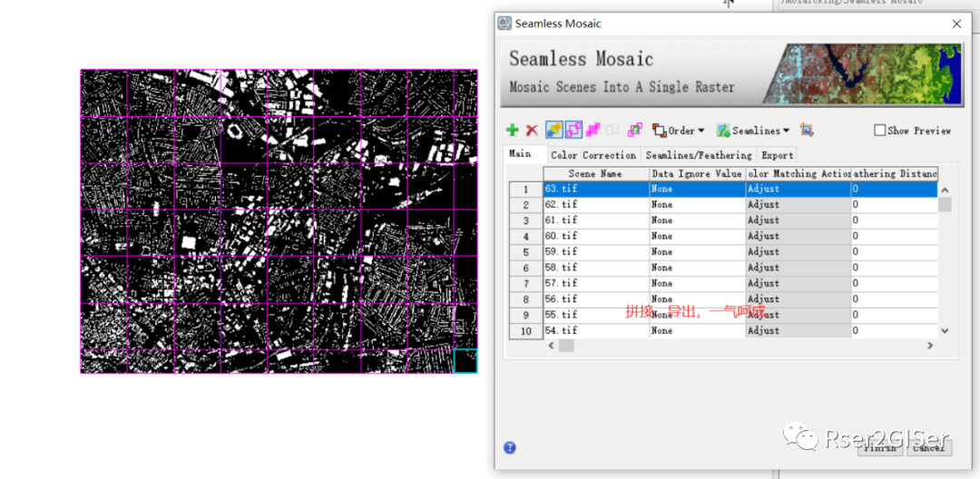This screenshot has height=479, width=980.
Task: Click the Feathering Distance 0 for 54.tif
Action: click(895, 330)
